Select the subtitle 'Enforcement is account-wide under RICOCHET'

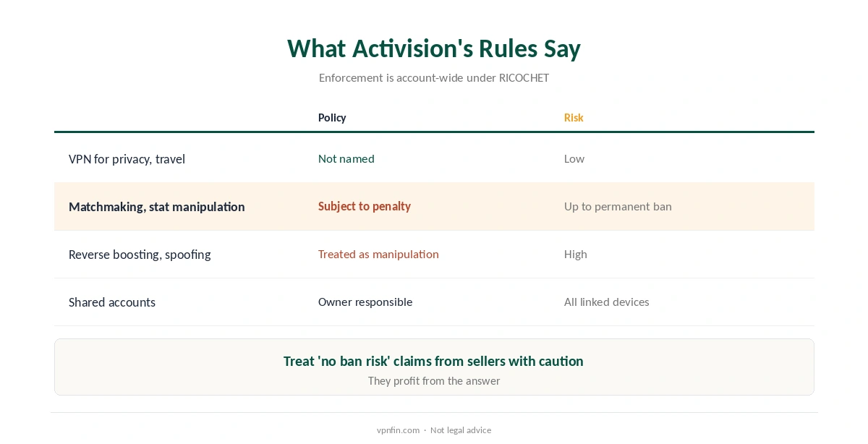pyautogui.click(x=434, y=77)
